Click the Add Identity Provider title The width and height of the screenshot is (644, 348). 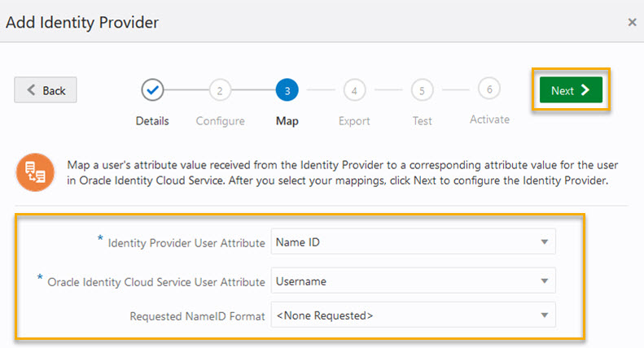coord(82,22)
